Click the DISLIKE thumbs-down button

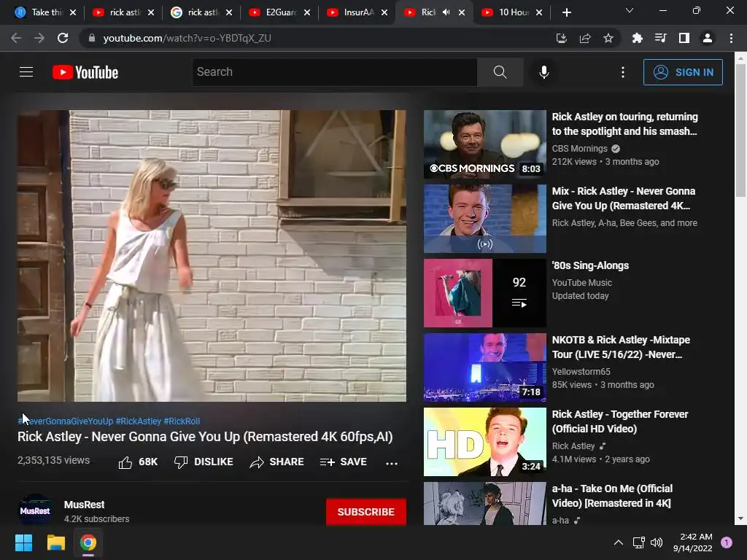(204, 462)
